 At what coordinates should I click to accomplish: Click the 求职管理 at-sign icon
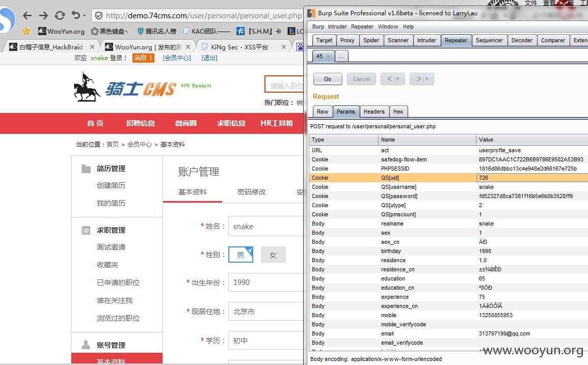coord(86,230)
